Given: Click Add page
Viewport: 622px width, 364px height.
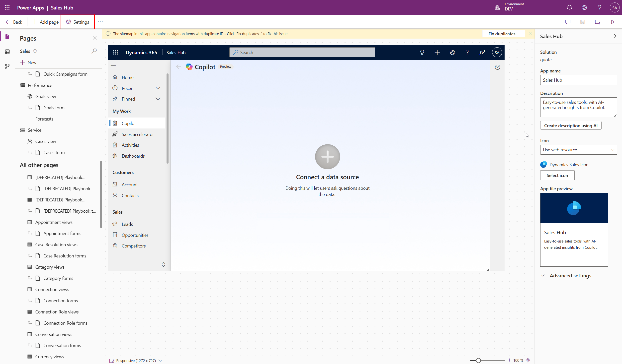Looking at the screenshot, I should coord(45,22).
